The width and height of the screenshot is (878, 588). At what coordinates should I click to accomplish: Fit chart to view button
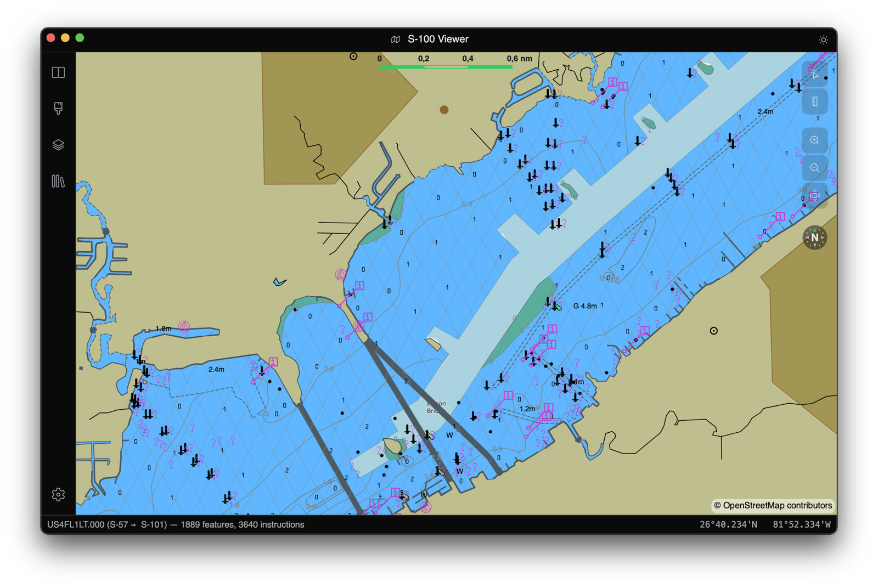815,196
